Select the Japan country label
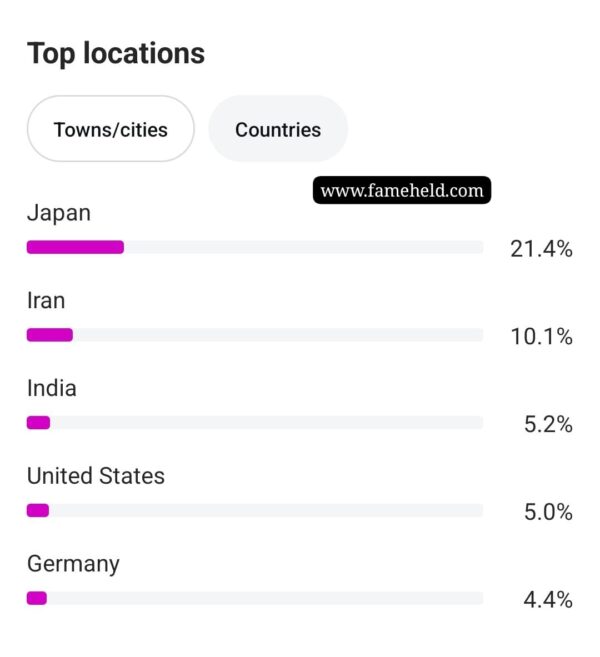Screen dimensions: 600x657 pyautogui.click(x=58, y=213)
